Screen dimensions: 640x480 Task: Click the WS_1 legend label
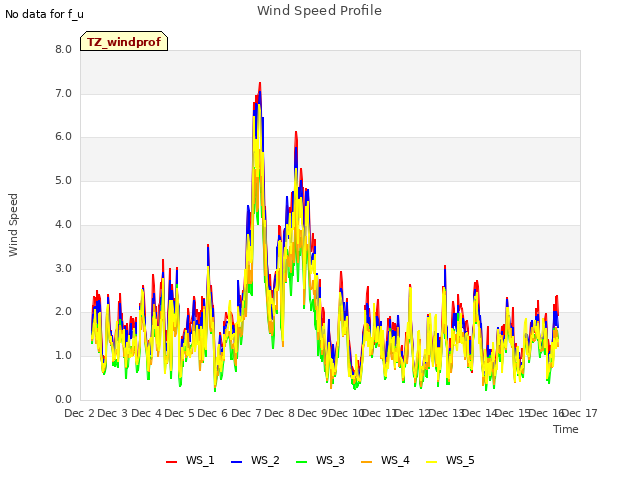point(200,460)
